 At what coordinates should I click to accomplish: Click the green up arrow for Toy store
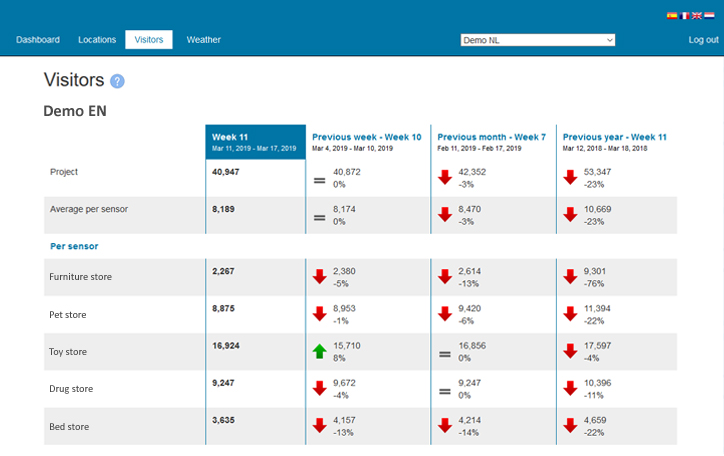[x=320, y=351]
